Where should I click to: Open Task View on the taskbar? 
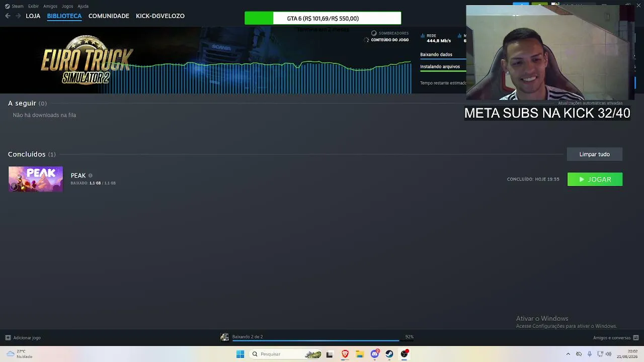tap(330, 354)
